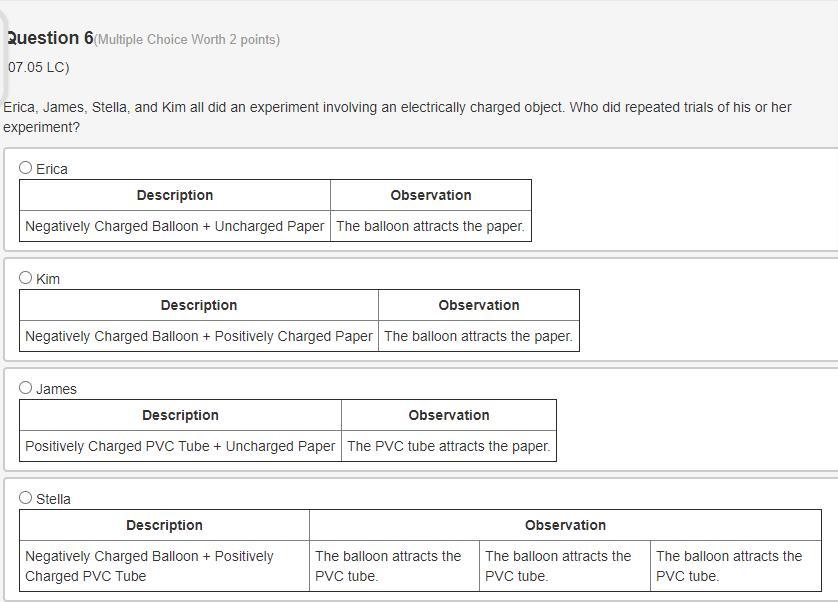Click the Question 6 heading
This screenshot has height=602, width=838.
click(x=49, y=38)
